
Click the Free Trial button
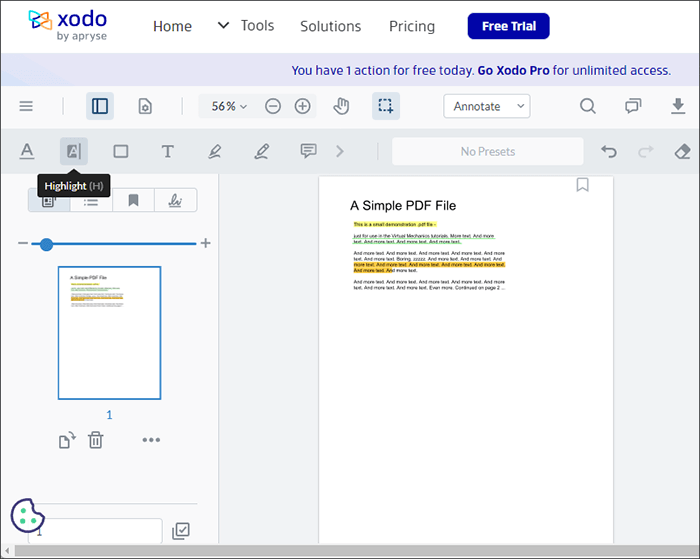[x=508, y=26]
